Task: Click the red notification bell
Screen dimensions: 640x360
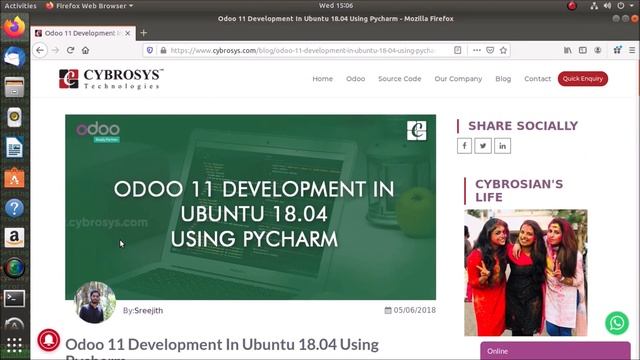Action: [x=49, y=340]
